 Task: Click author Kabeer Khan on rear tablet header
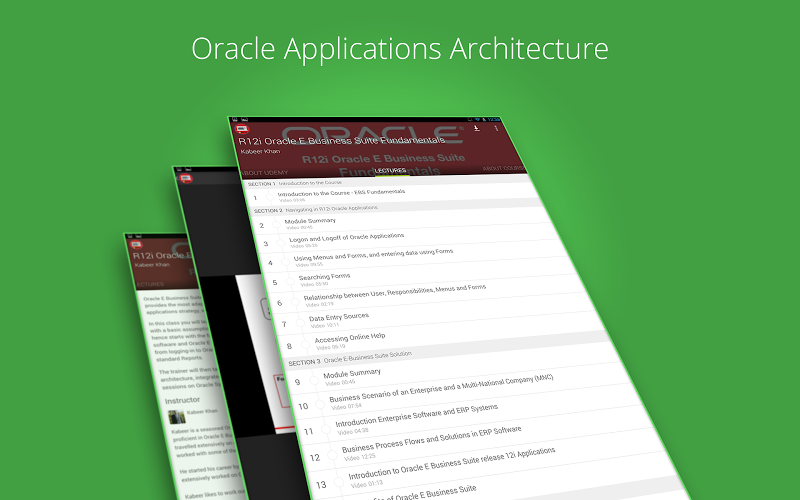(x=152, y=265)
